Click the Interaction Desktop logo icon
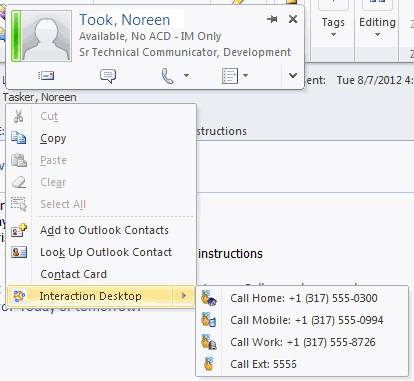The height and width of the screenshot is (381, 414). click(x=19, y=296)
